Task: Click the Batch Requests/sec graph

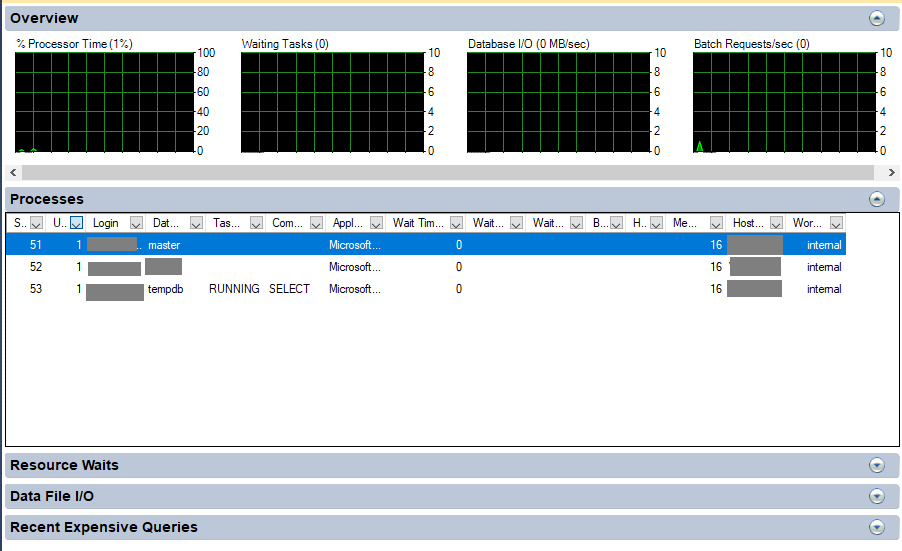Action: pos(785,102)
